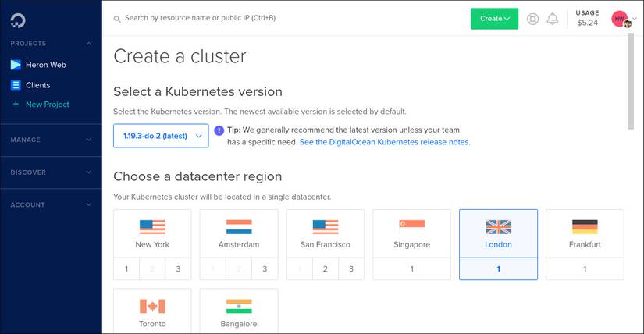Click the tip info icon
The image size is (644, 334).
coord(219,130)
